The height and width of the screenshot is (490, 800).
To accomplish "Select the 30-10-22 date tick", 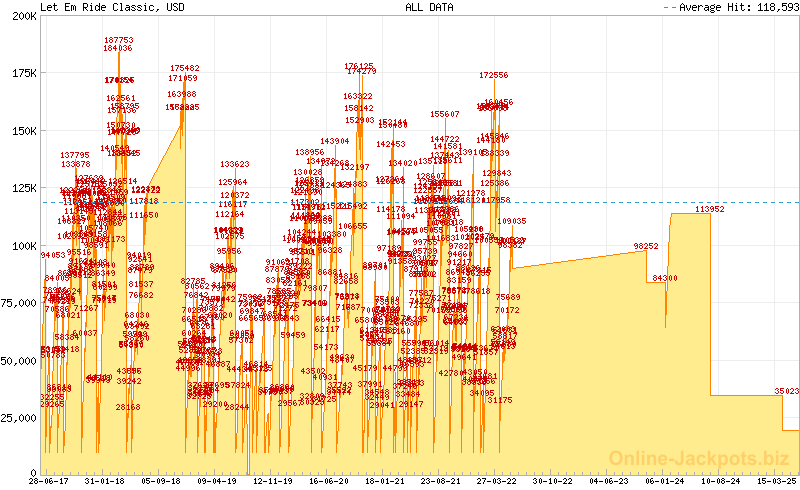I will point(553,481).
